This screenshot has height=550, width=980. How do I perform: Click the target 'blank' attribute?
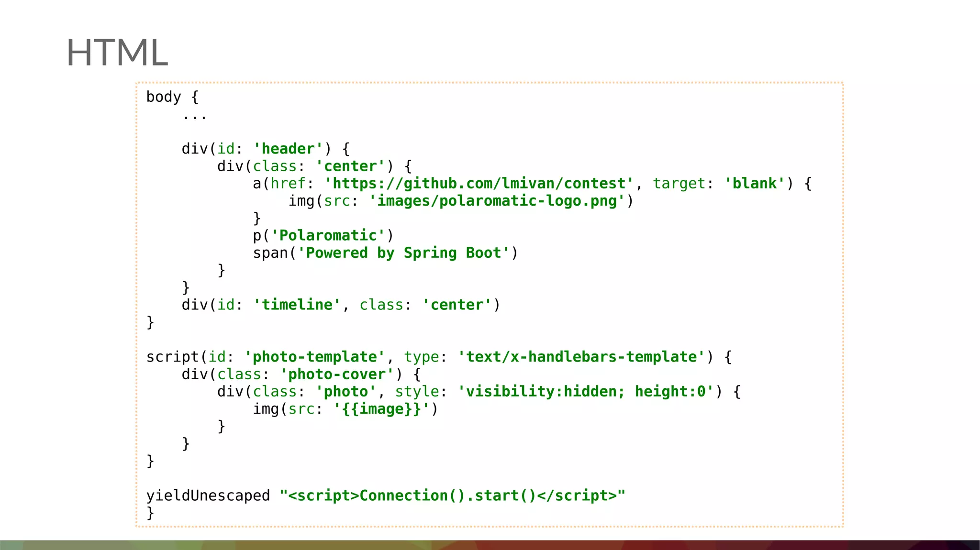point(719,184)
